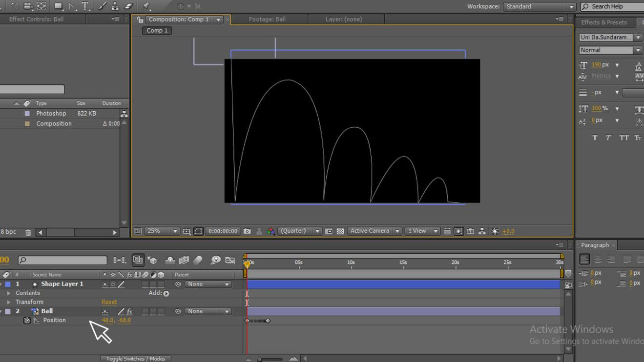
Task: Adjust the timeline zoom slider
Action: click(x=260, y=359)
